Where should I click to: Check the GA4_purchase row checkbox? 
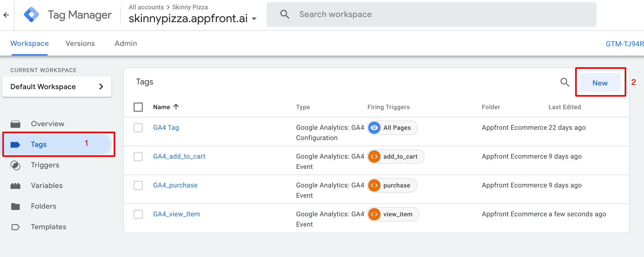tap(138, 185)
